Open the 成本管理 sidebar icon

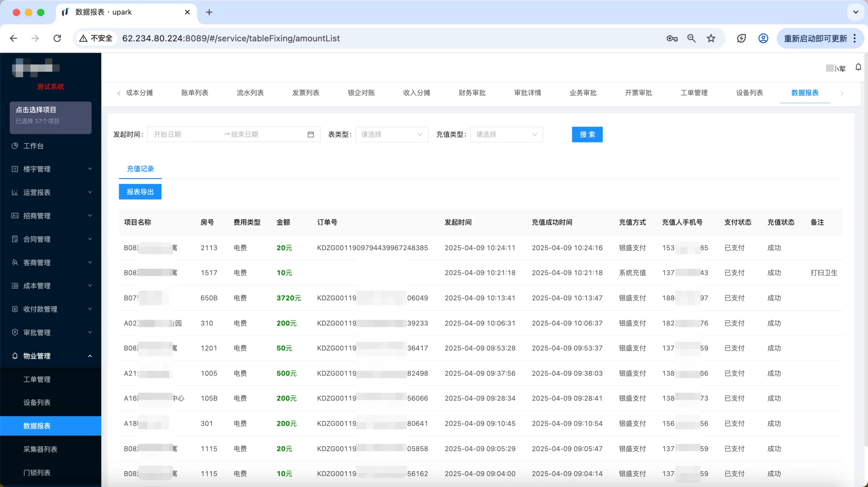tap(14, 285)
